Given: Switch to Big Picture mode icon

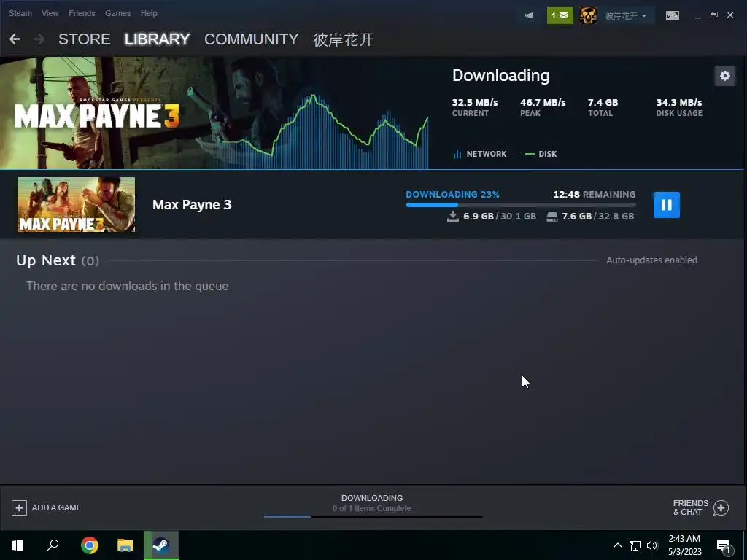Looking at the screenshot, I should [x=672, y=15].
